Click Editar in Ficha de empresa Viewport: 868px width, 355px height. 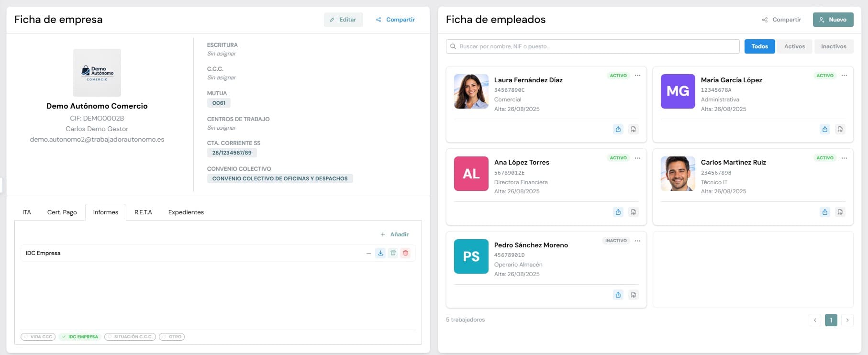point(344,20)
